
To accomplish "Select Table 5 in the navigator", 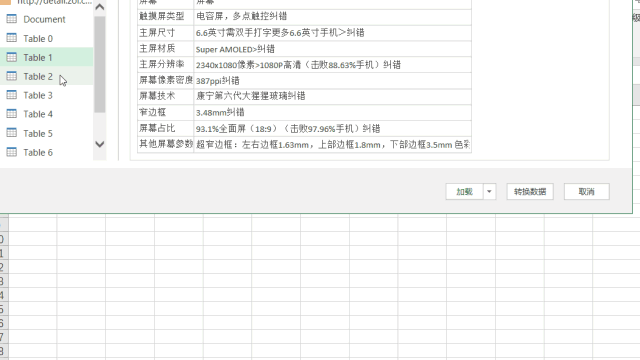I will [38, 133].
